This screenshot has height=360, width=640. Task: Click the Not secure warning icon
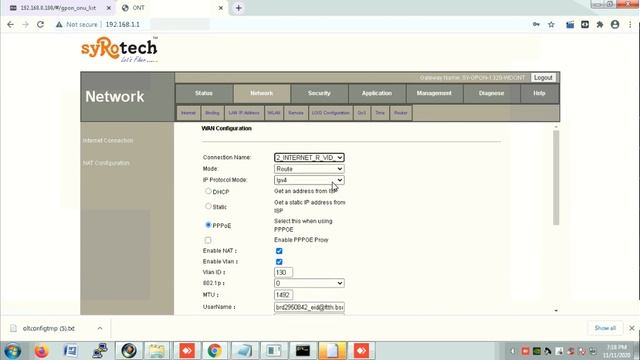click(x=59, y=24)
